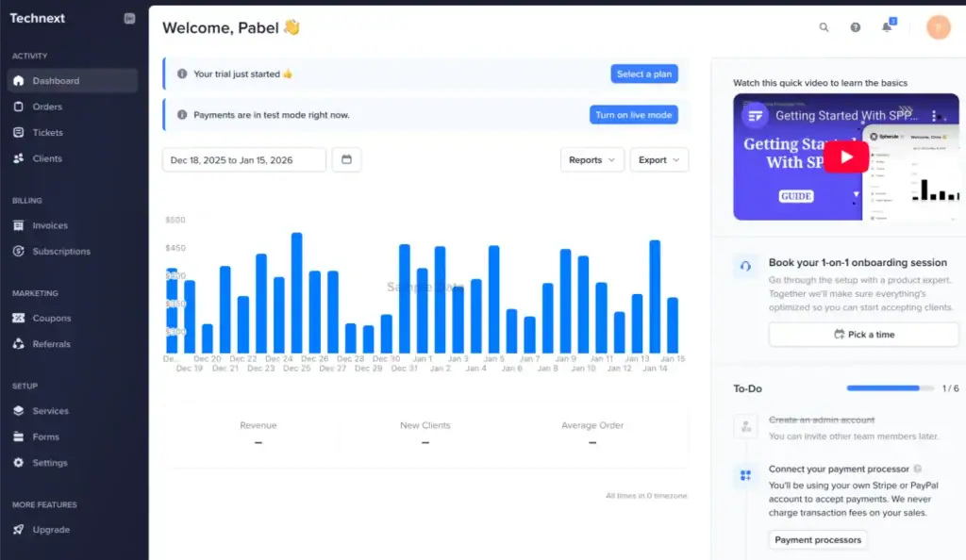Click the sidebar collapse icon near Technext
The image size is (966, 560).
tap(129, 19)
